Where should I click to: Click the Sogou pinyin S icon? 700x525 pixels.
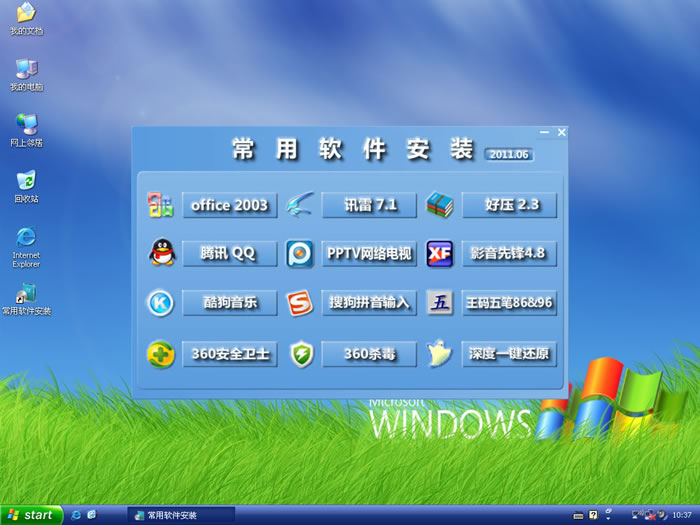click(300, 303)
